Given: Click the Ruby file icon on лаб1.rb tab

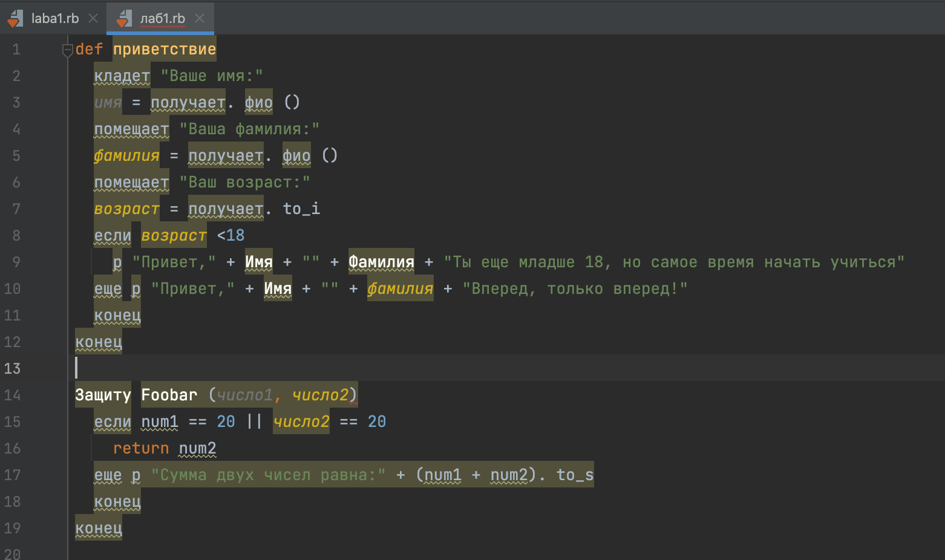Looking at the screenshot, I should tap(124, 19).
